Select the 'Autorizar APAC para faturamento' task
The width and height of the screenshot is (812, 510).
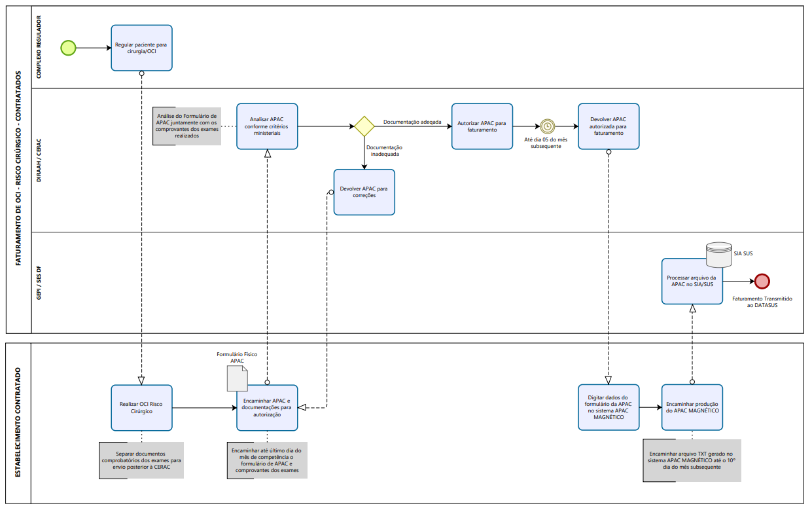482,126
